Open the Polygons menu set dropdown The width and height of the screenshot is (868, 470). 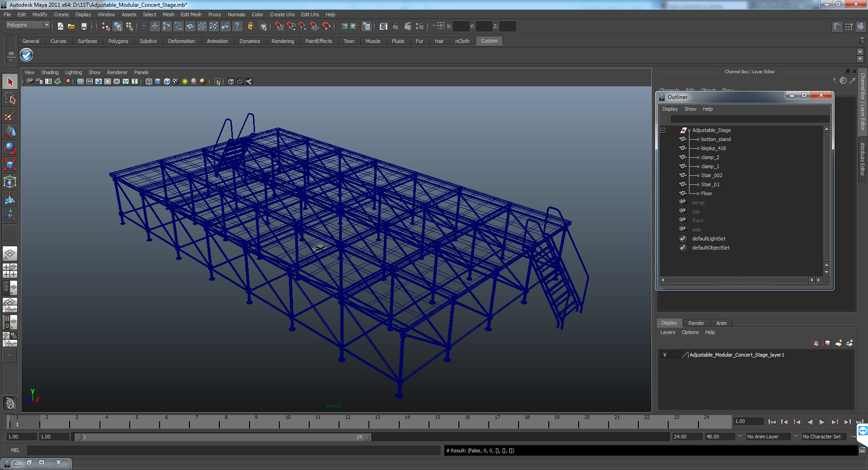pos(27,25)
